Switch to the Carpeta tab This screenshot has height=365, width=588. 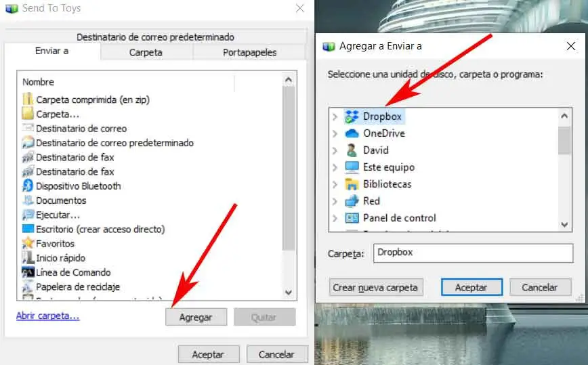click(146, 52)
